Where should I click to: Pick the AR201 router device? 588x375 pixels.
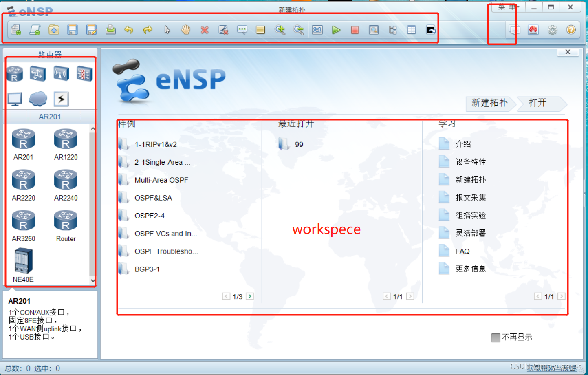tap(24, 145)
